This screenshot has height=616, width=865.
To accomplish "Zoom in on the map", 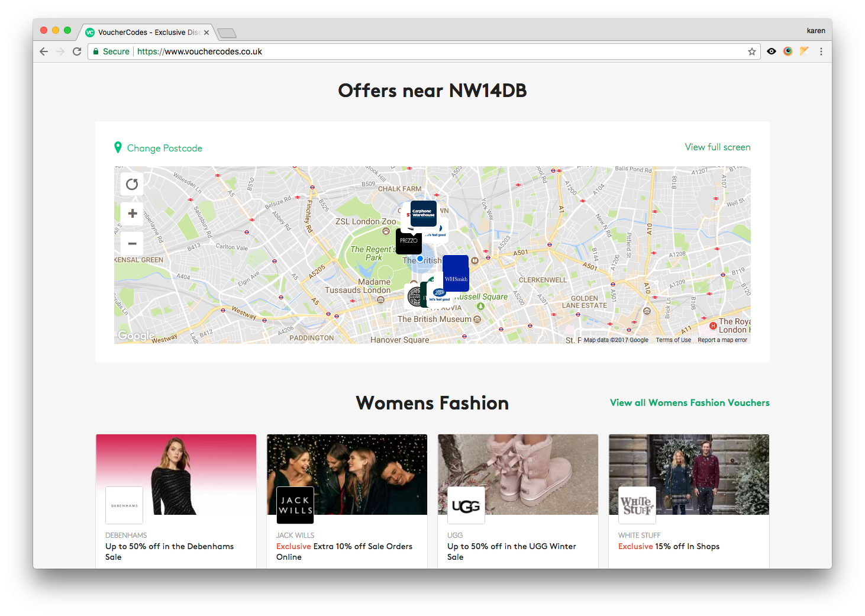I will [132, 213].
